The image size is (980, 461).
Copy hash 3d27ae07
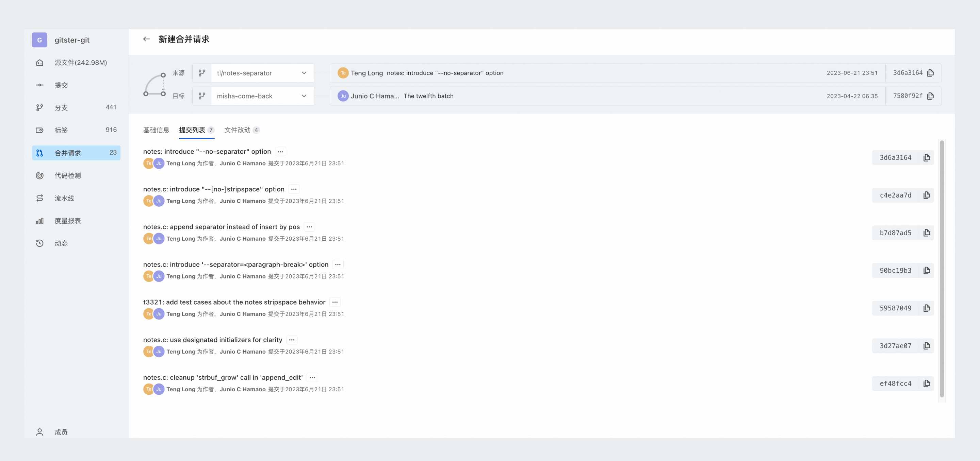point(927,345)
